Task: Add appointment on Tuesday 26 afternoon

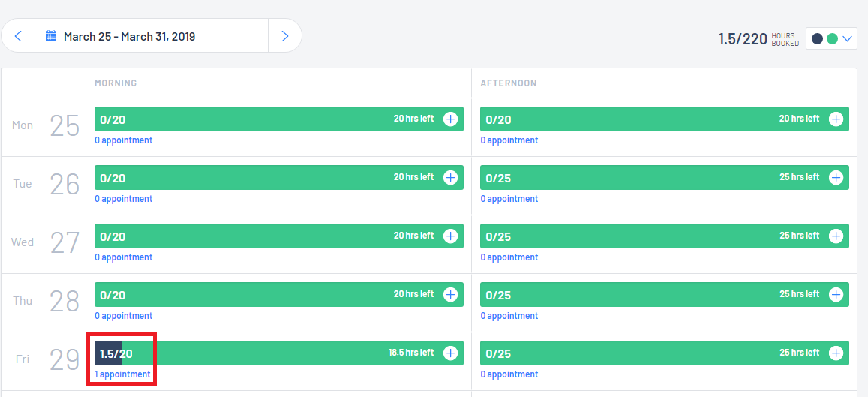Action: click(x=836, y=177)
